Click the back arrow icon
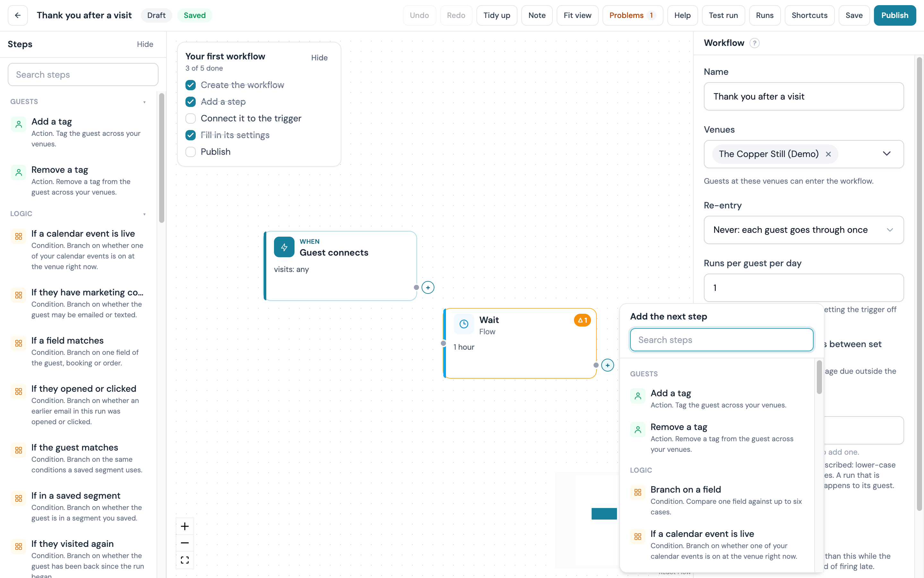924x578 pixels. coord(18,15)
